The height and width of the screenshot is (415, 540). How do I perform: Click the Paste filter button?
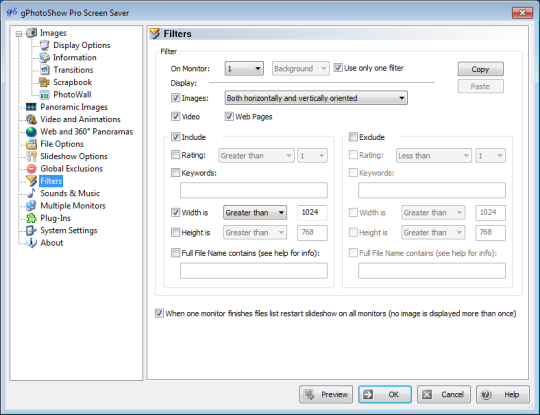[480, 86]
